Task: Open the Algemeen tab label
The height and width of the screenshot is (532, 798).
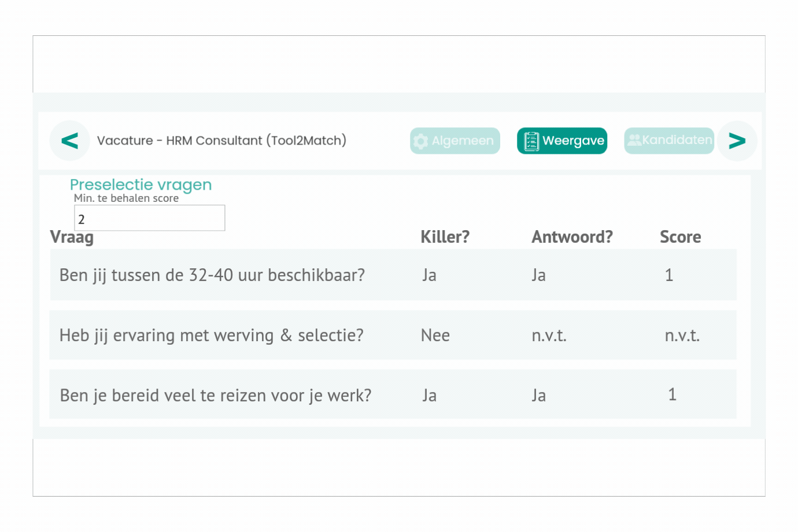Action: [x=463, y=141]
